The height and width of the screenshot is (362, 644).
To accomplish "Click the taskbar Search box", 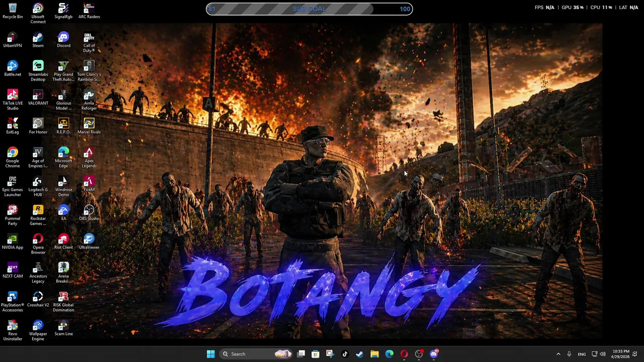I will point(256,354).
